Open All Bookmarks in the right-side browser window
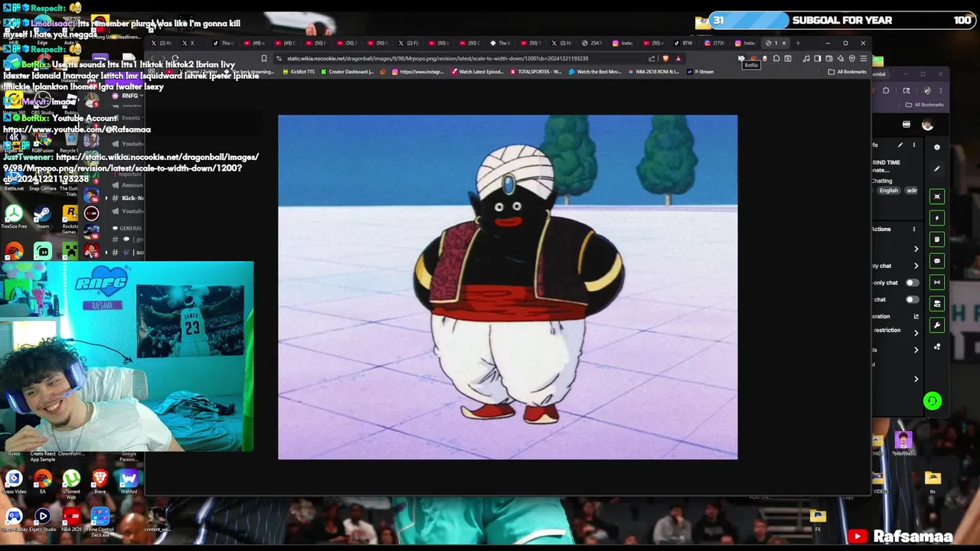This screenshot has width=980, height=551. tap(925, 105)
